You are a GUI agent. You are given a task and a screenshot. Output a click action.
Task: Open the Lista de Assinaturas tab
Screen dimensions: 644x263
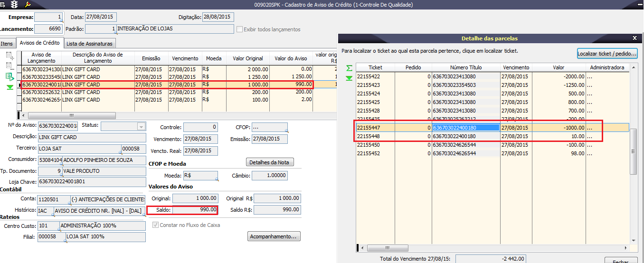click(x=89, y=44)
